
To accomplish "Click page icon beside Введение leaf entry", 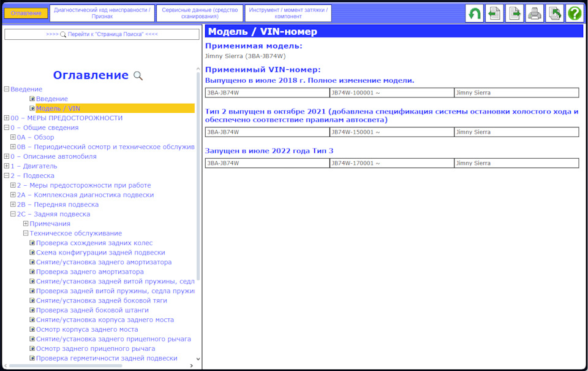I will coord(32,99).
